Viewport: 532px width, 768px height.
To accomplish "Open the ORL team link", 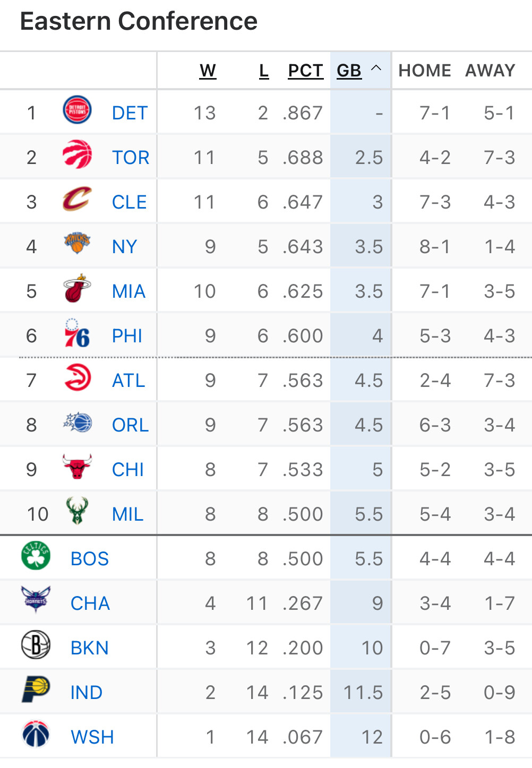I will tap(130, 425).
